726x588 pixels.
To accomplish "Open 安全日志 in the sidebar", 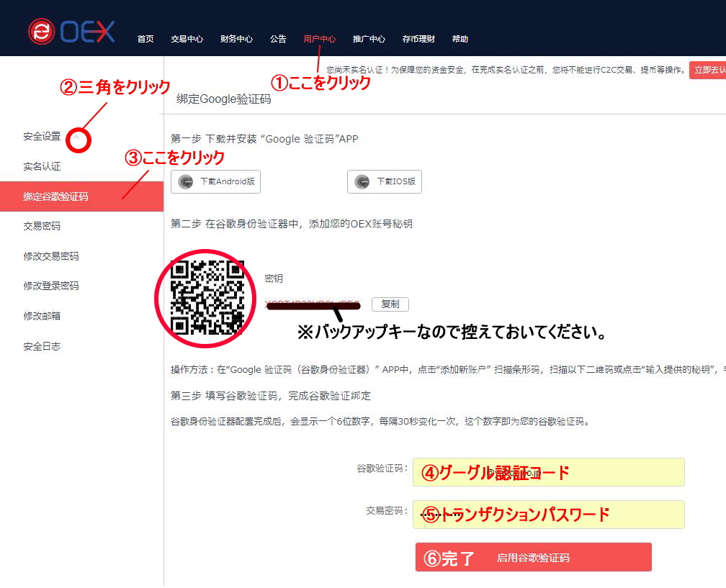I will point(42,346).
